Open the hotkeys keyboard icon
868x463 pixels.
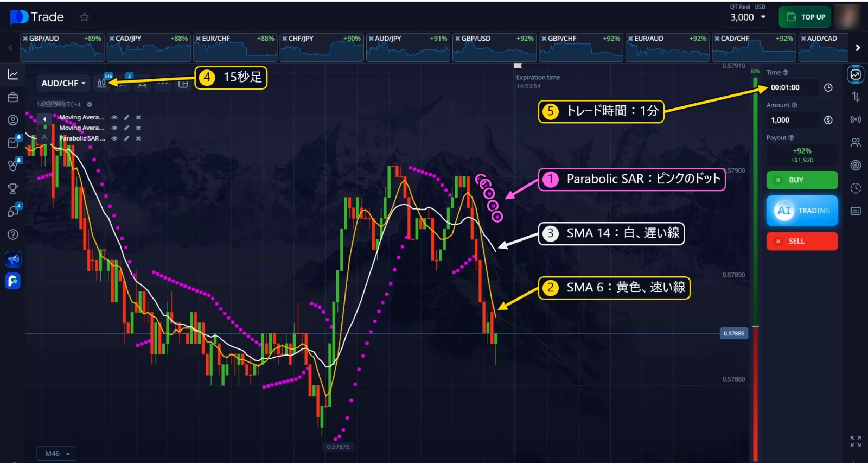click(x=856, y=211)
